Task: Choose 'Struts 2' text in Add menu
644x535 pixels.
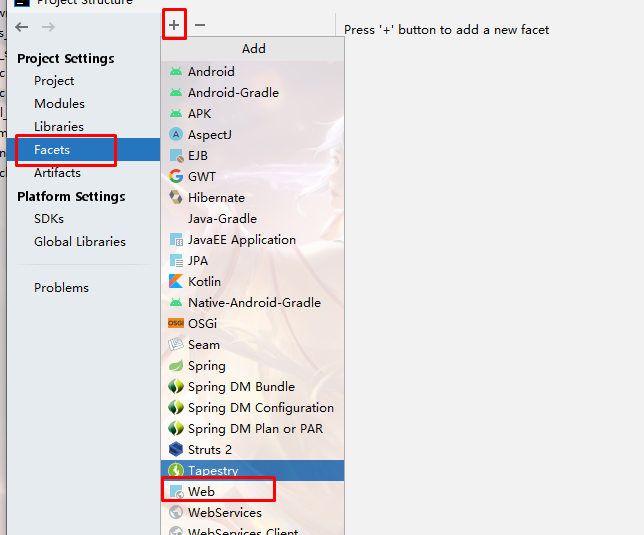Action: [x=209, y=450]
